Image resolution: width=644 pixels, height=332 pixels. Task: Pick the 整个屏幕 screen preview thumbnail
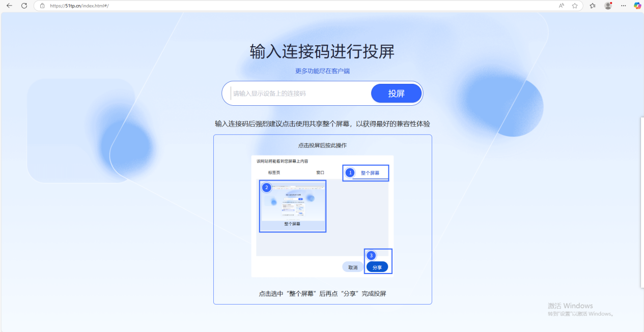293,206
